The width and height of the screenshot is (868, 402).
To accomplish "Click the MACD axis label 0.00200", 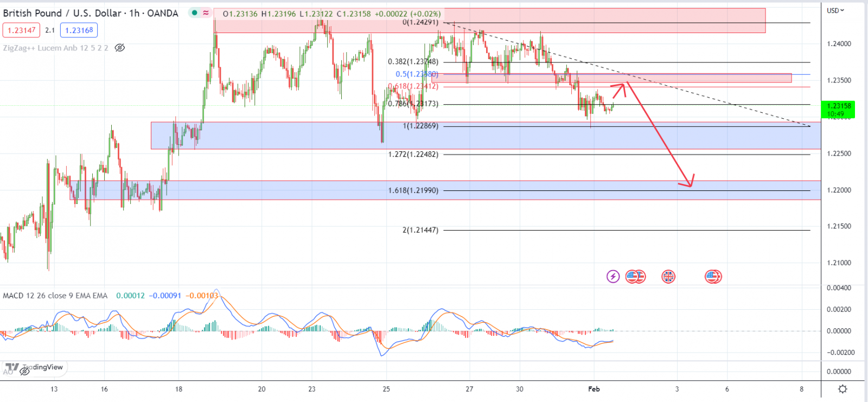I will point(839,309).
